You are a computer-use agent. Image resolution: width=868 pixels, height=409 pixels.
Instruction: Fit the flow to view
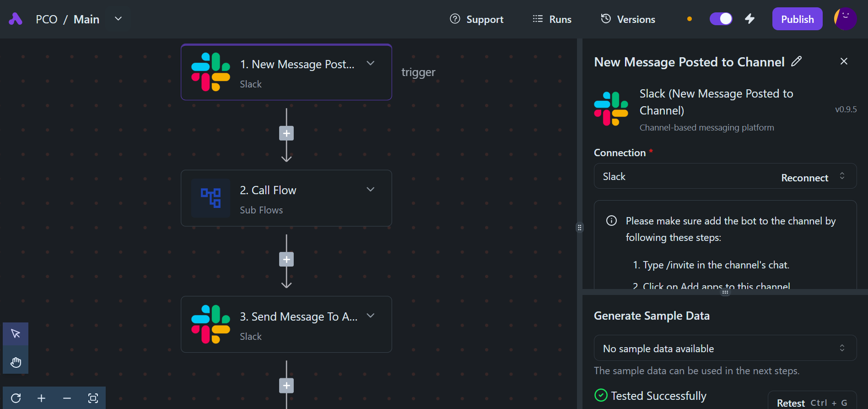[93, 398]
